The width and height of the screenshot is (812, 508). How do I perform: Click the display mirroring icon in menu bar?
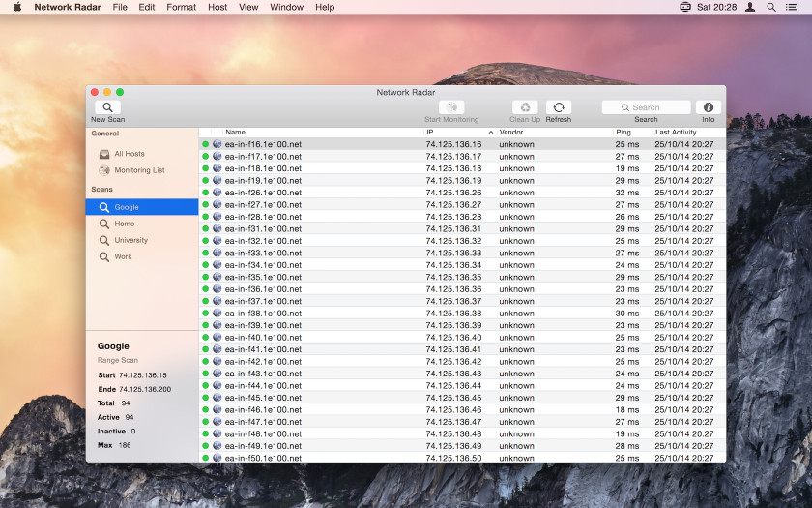point(685,7)
